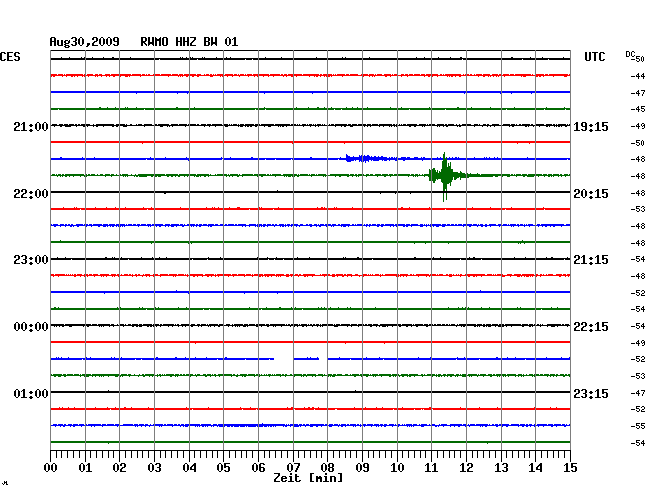Select the 01:00 local time label

point(31,393)
